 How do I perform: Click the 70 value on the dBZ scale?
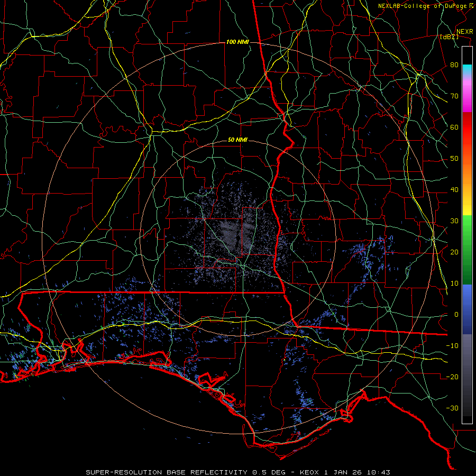[x=454, y=96]
